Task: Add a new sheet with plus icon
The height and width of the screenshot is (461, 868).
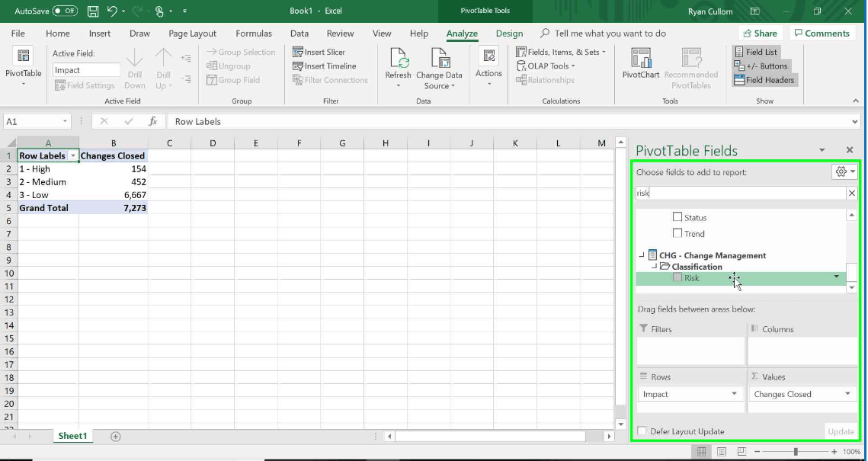Action: tap(115, 436)
